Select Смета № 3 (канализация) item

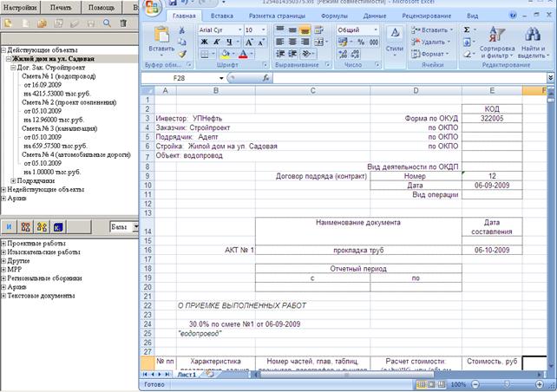tap(59, 128)
